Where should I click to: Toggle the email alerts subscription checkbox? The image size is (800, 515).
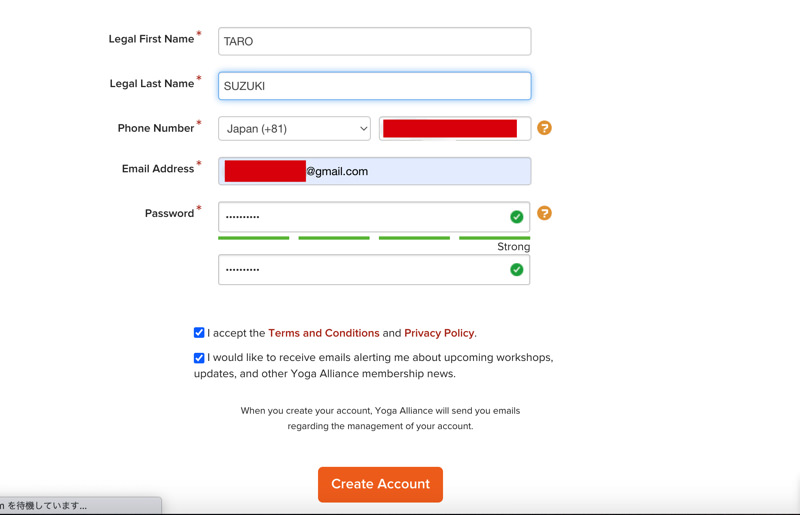(199, 358)
